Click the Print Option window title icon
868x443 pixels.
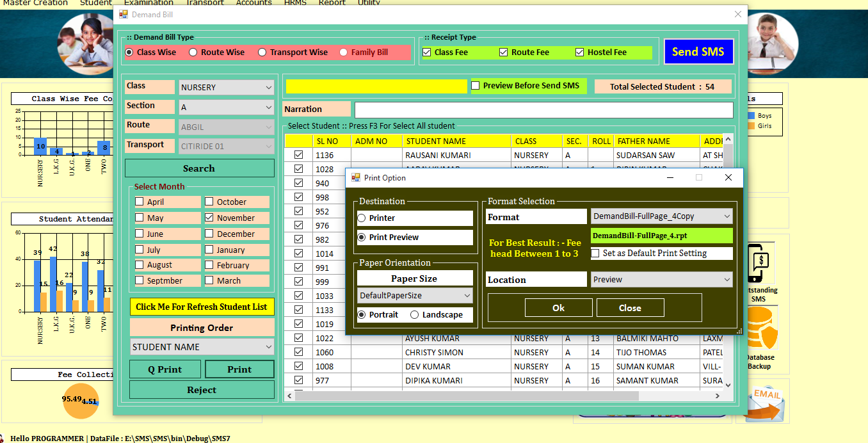pos(356,178)
